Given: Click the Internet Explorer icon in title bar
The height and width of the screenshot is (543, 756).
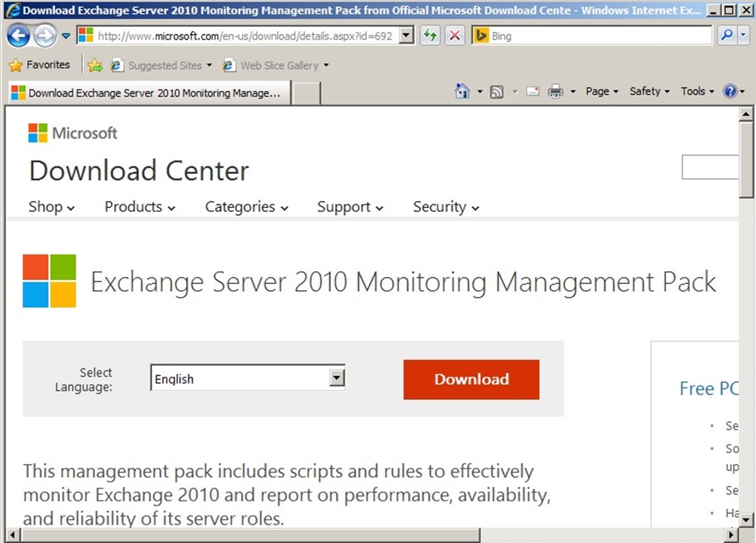Looking at the screenshot, I should point(13,10).
